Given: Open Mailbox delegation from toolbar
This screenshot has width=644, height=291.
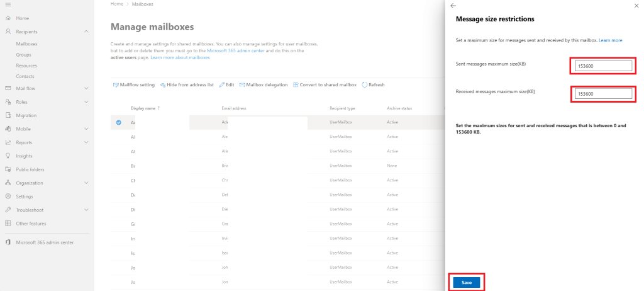Looking at the screenshot, I should tap(264, 85).
